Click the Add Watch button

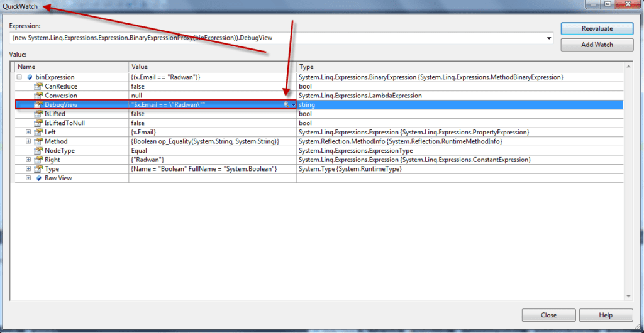pos(596,45)
